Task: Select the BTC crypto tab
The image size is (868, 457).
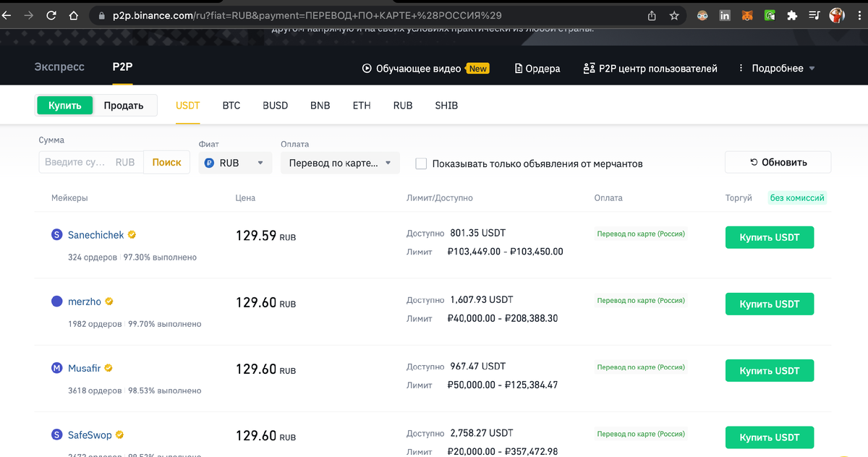Action: click(x=231, y=105)
